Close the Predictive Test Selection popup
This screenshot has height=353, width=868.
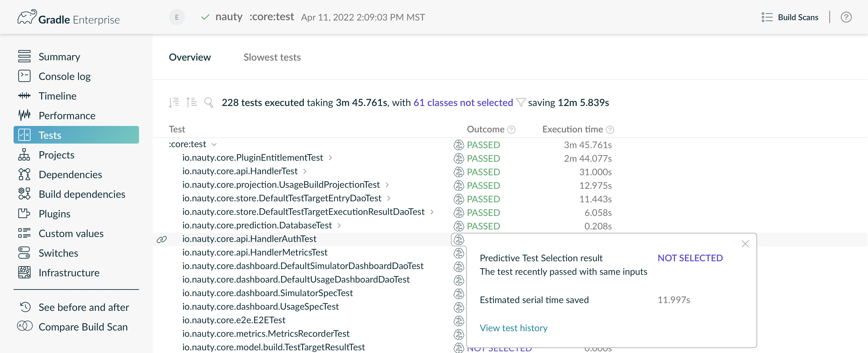(745, 244)
